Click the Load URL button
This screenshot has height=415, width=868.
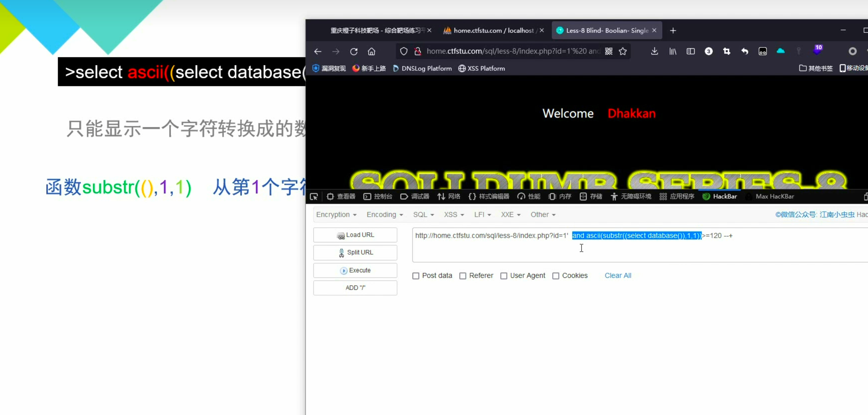(x=355, y=235)
